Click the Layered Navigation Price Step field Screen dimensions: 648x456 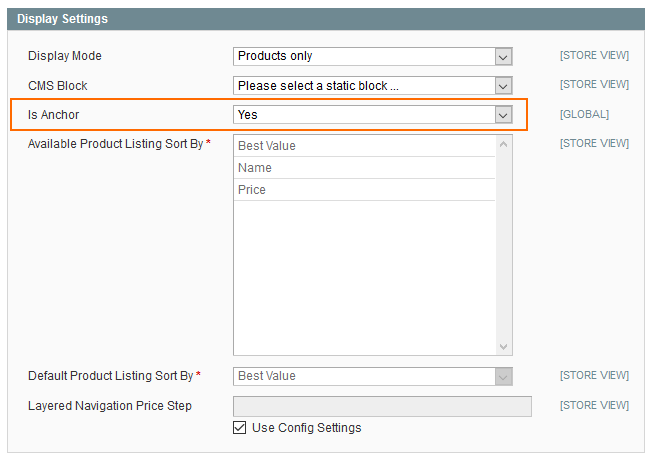tap(382, 406)
